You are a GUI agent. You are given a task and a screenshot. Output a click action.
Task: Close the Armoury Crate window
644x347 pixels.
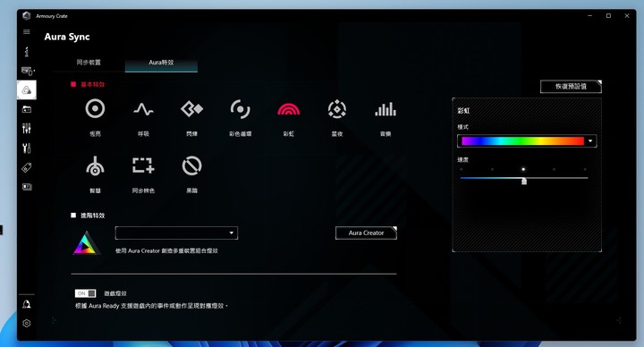click(627, 15)
